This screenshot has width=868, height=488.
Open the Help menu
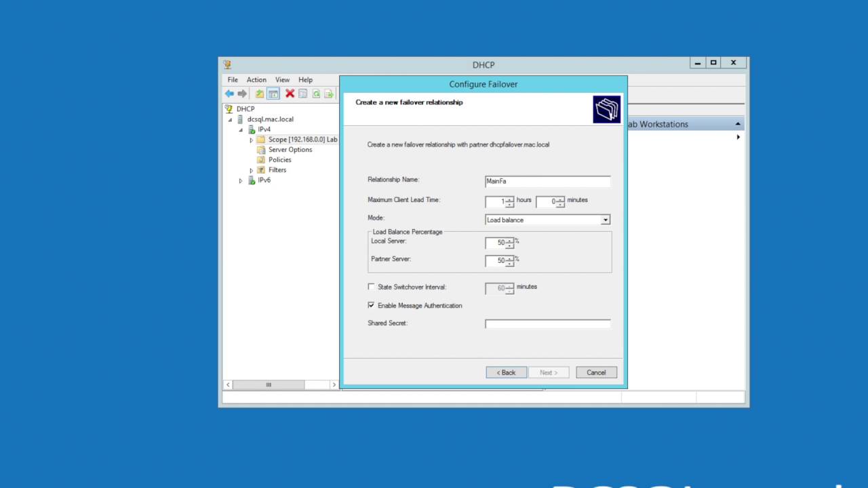[x=305, y=80]
